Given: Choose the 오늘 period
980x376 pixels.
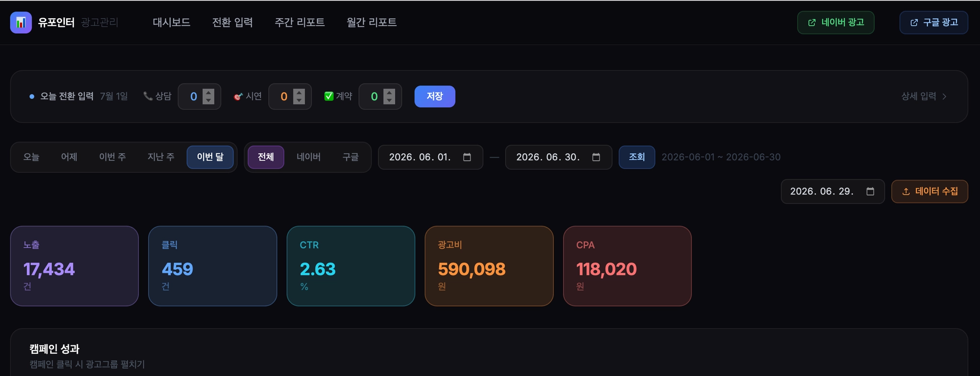Looking at the screenshot, I should [31, 157].
